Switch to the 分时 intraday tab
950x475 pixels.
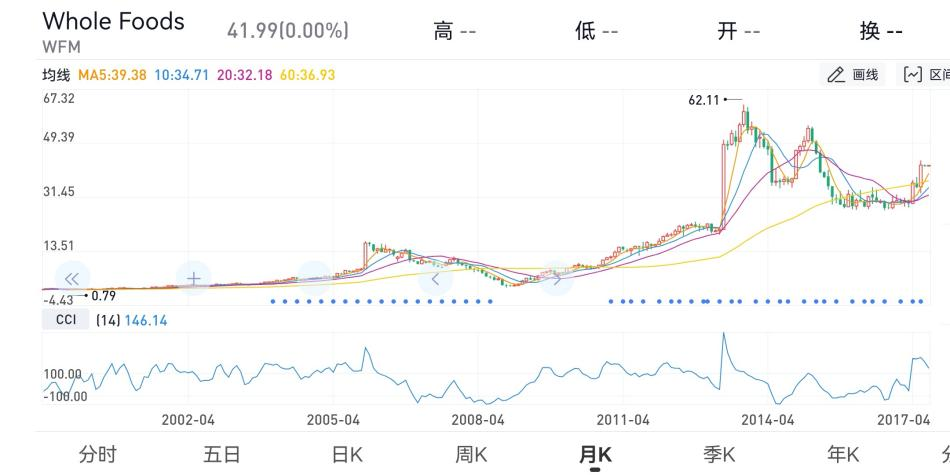coord(98,455)
